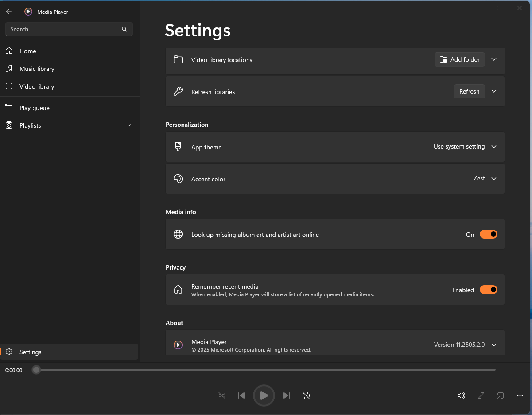The height and width of the screenshot is (415, 532).
Task: Click the Version 11.2505.2.0 text
Action: (459, 345)
